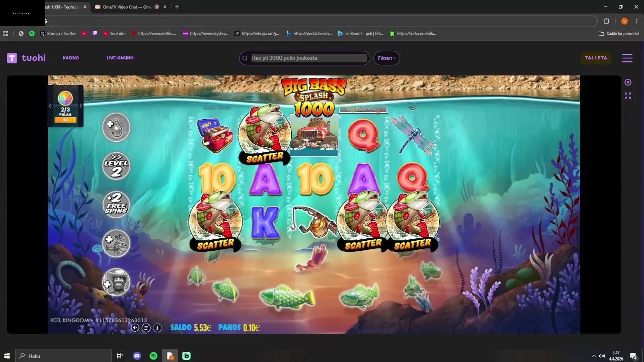Click the taskbar clock
This screenshot has height=362, width=644.
pos(616,356)
